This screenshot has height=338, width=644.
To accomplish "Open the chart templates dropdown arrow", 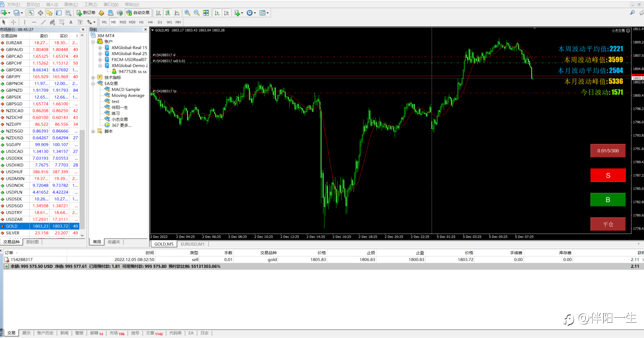I will click(x=268, y=13).
